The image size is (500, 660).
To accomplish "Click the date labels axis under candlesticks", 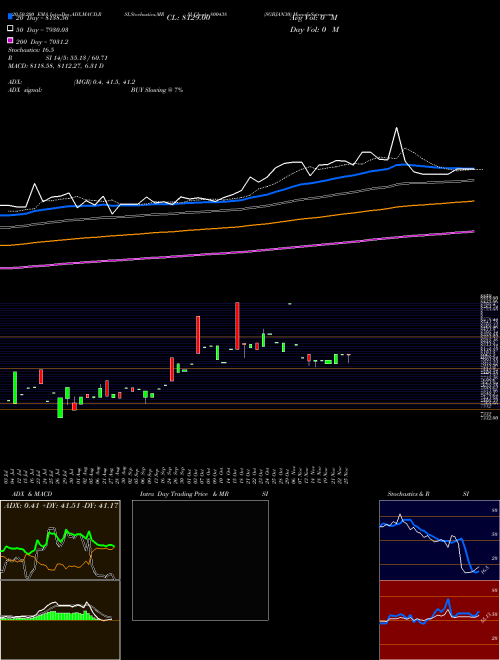I will click(x=177, y=475).
